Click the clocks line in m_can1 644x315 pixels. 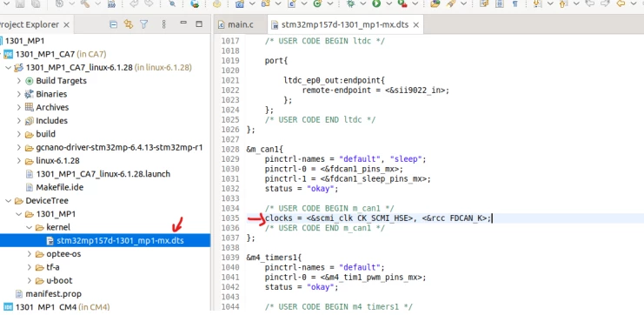[x=378, y=218]
